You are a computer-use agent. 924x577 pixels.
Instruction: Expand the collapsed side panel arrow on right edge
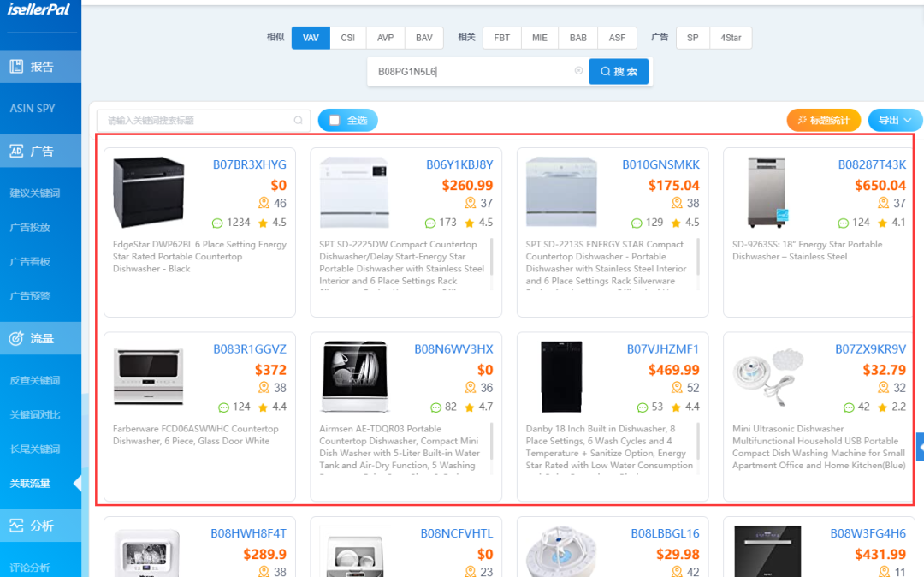[x=920, y=447]
